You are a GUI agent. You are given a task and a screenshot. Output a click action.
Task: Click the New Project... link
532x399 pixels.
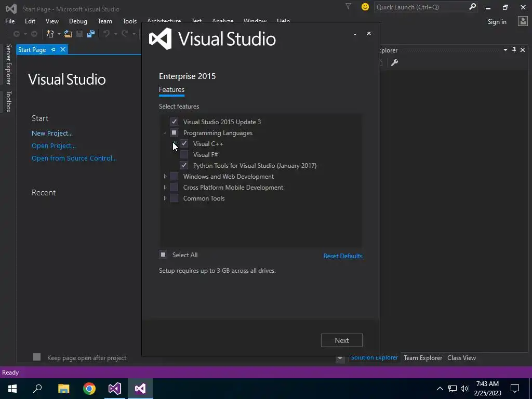point(52,134)
